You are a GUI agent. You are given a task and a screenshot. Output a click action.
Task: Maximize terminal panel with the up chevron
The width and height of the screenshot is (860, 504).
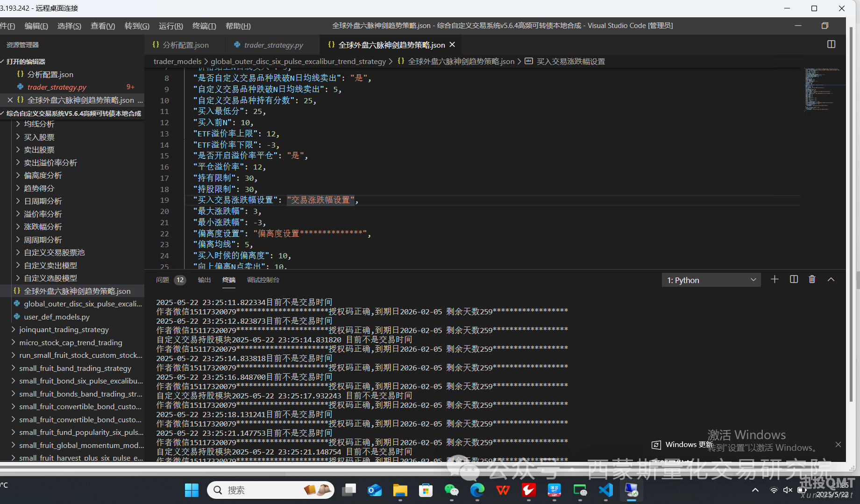click(831, 279)
